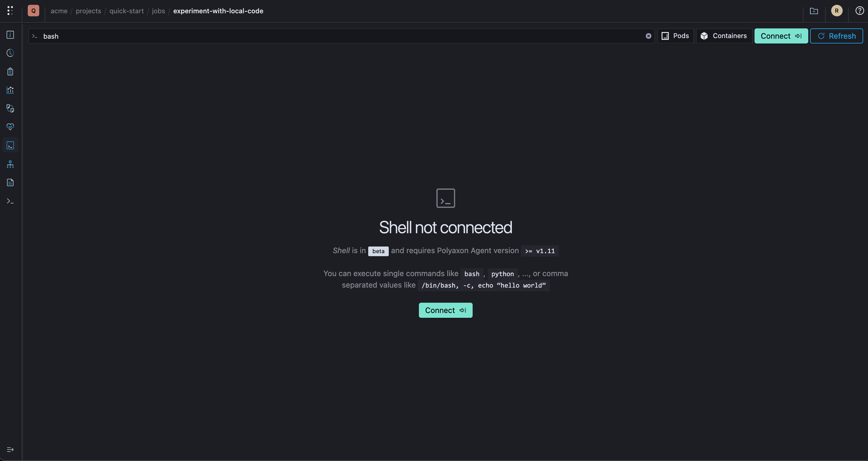Focus the bash command input field

pyautogui.click(x=341, y=36)
